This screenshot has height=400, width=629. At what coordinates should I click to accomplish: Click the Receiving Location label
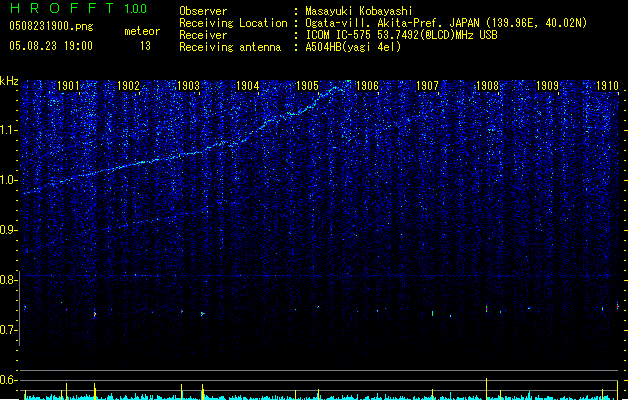click(x=233, y=23)
